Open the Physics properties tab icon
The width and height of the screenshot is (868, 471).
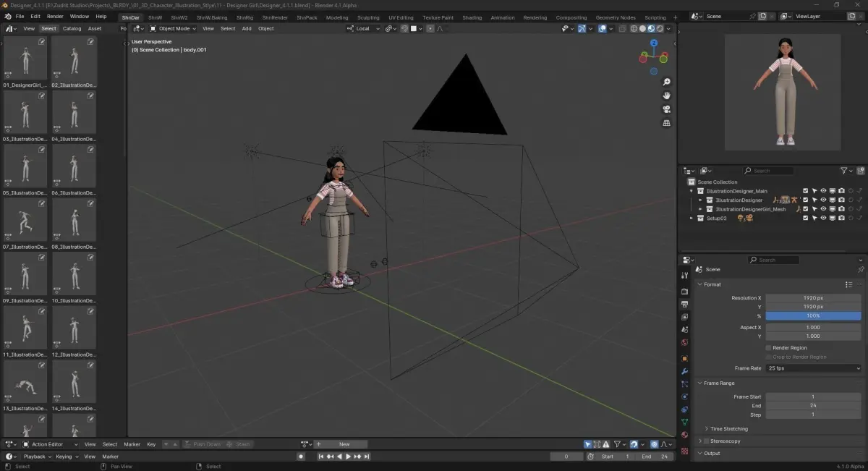point(685,396)
